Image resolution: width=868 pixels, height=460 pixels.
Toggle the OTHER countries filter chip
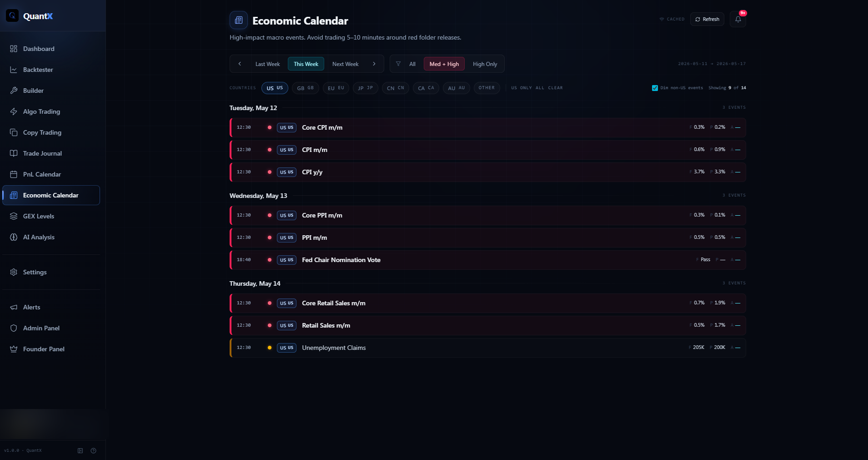tap(487, 88)
